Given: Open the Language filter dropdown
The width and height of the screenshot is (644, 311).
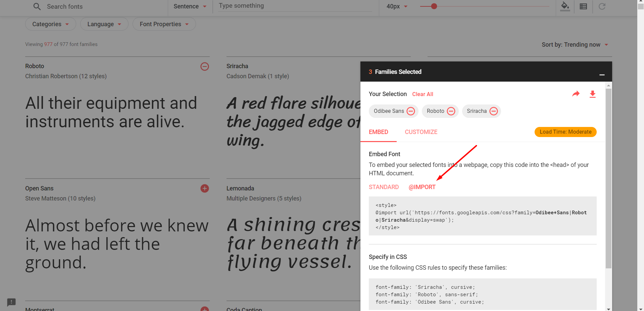Looking at the screenshot, I should (x=104, y=24).
